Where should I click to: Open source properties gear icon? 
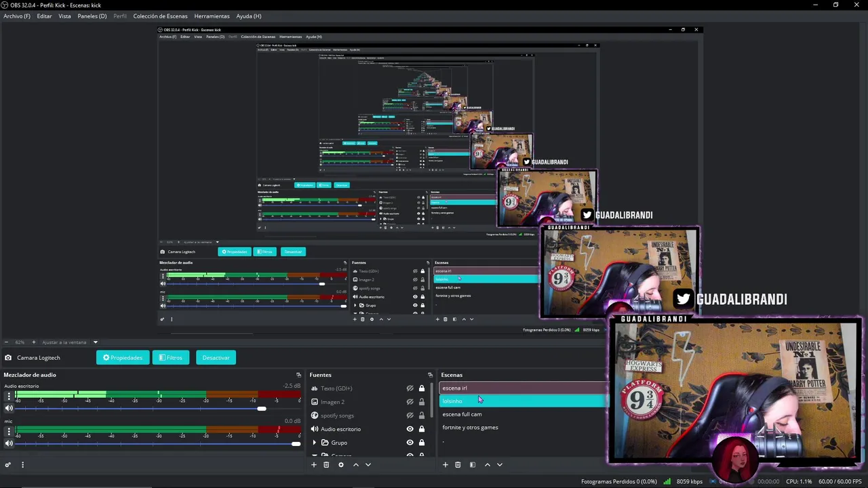(341, 465)
